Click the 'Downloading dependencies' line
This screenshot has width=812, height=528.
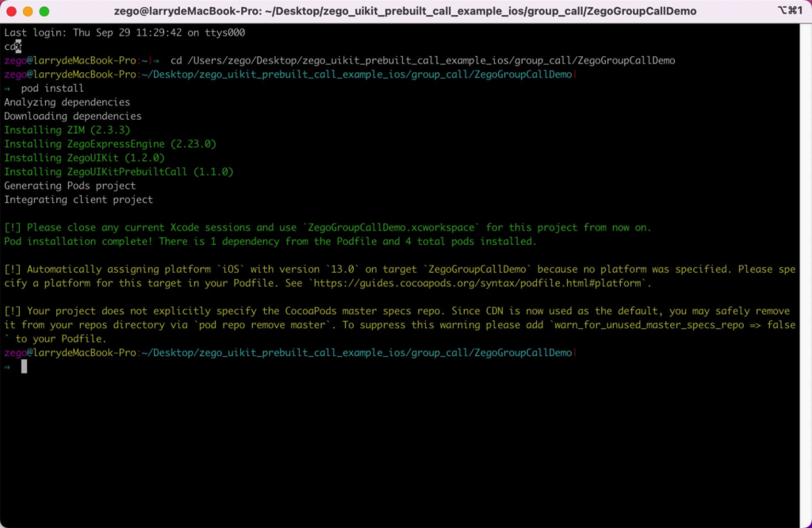pos(72,117)
